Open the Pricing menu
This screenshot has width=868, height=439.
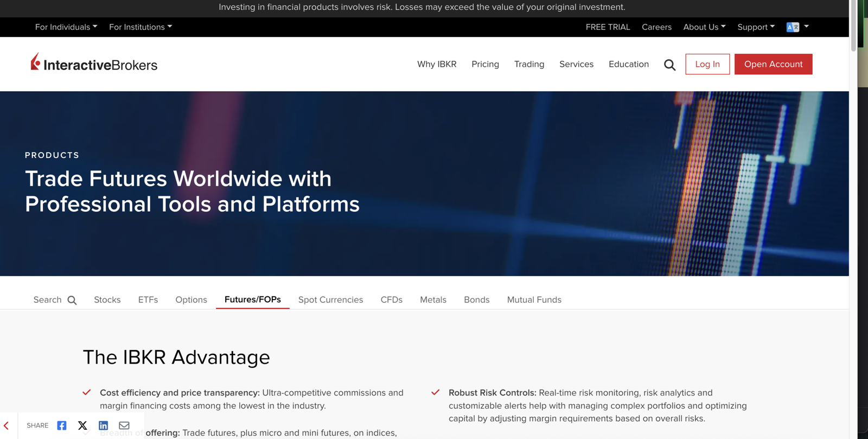[x=485, y=64]
